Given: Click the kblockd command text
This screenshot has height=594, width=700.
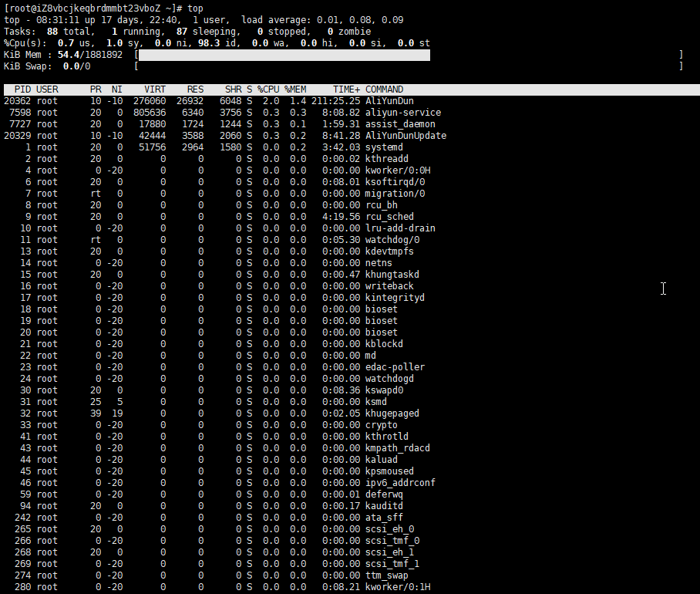Looking at the screenshot, I should (x=384, y=344).
